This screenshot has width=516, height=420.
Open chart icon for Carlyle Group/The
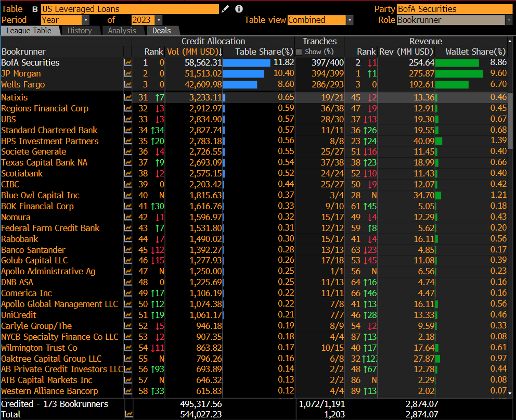pyautogui.click(x=127, y=325)
